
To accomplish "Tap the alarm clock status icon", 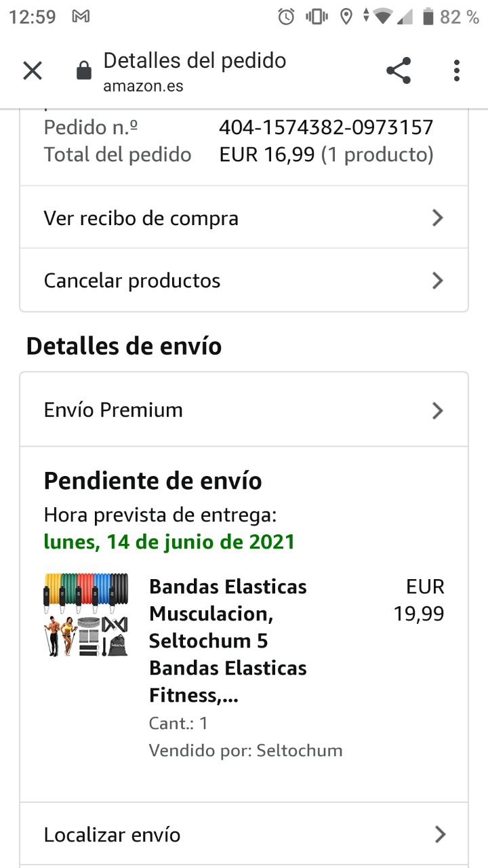I will point(287,17).
